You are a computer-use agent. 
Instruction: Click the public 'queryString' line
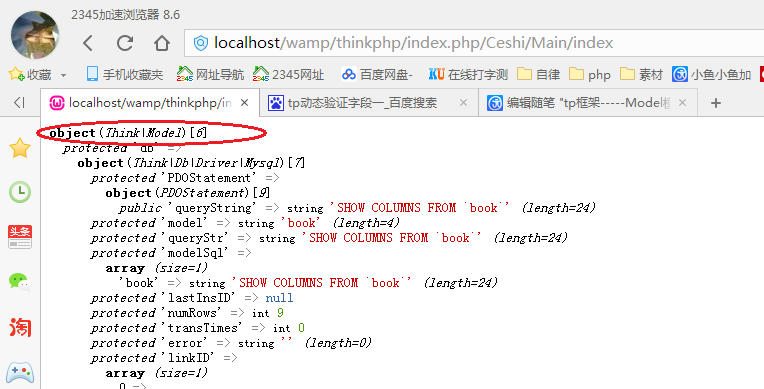(357, 208)
